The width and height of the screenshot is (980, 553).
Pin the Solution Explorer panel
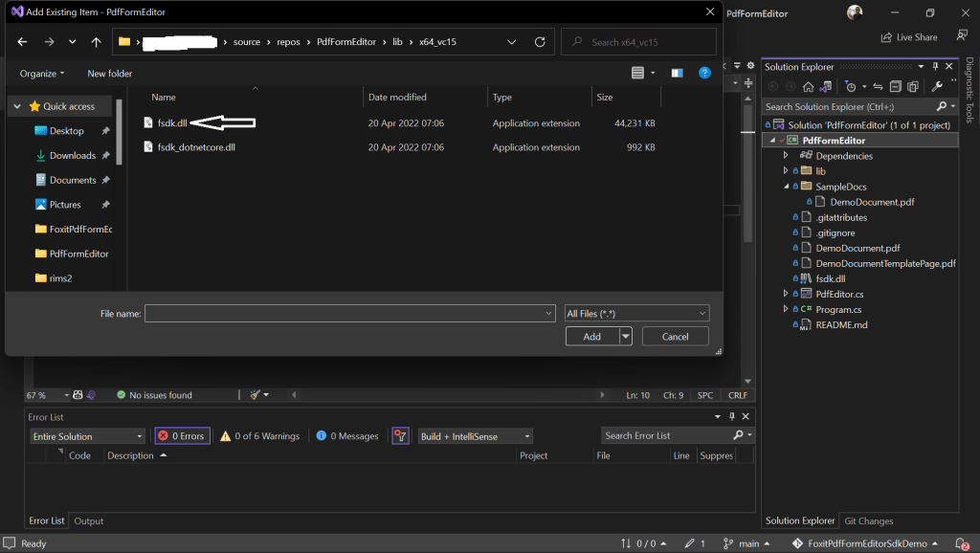[935, 66]
